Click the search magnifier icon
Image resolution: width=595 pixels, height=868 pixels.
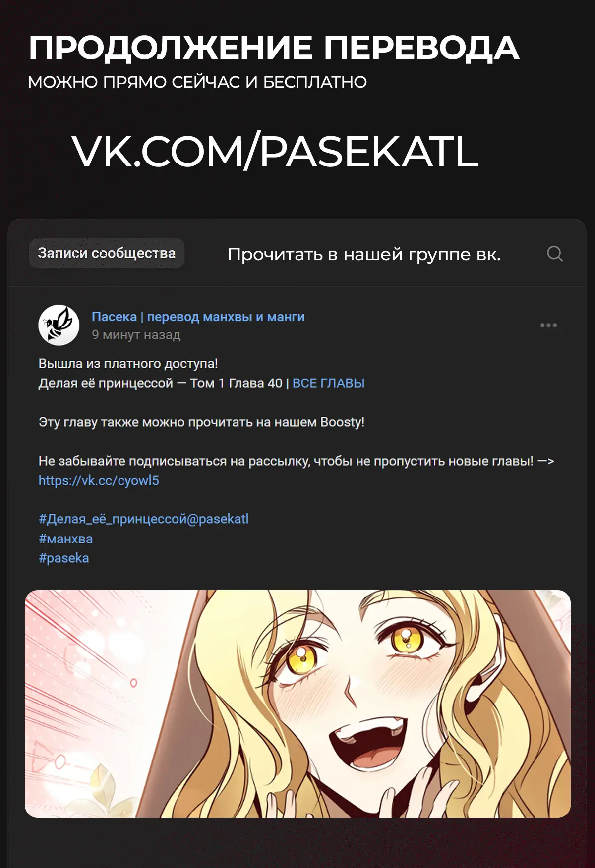point(555,254)
